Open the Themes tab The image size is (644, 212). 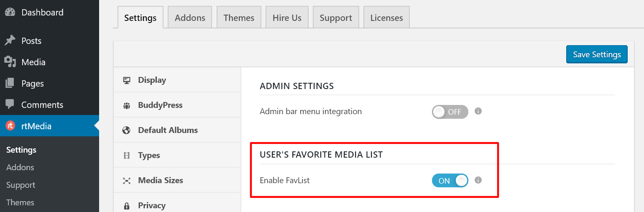239,18
